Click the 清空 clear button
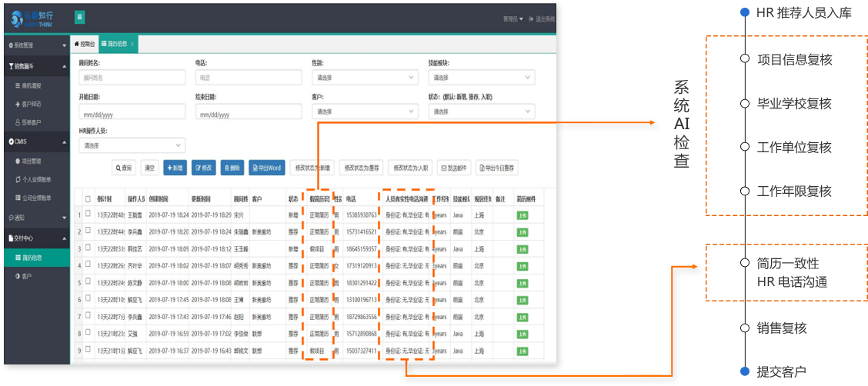Screen dimensions: 868x386 [150, 168]
